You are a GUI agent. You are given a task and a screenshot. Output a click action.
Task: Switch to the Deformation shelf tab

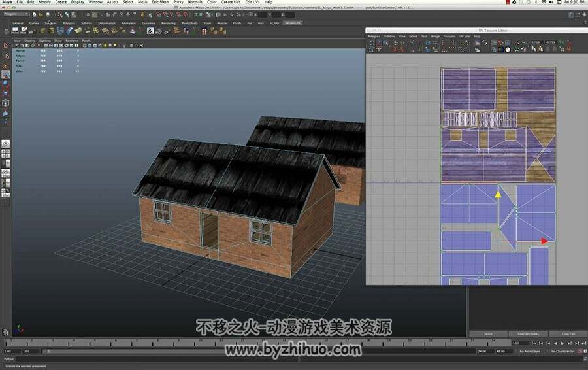[x=107, y=23]
